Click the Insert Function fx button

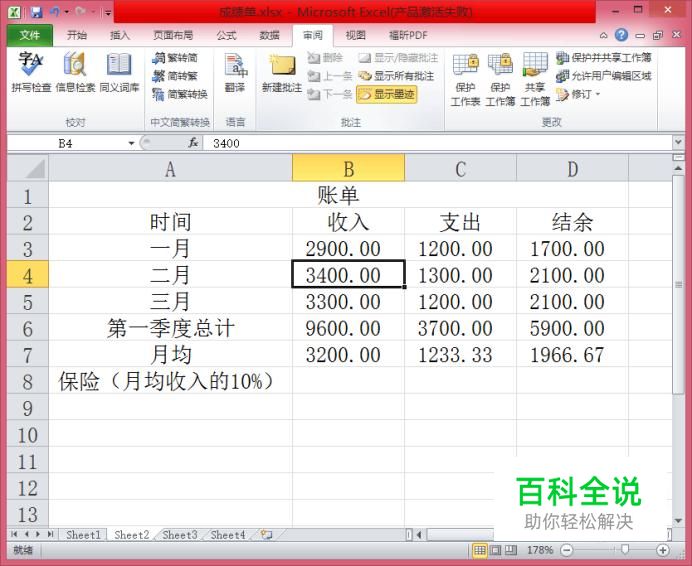tap(193, 143)
